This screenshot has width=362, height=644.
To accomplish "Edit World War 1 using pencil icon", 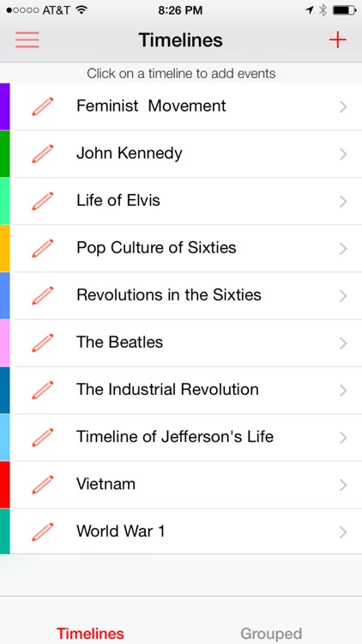I will click(43, 532).
